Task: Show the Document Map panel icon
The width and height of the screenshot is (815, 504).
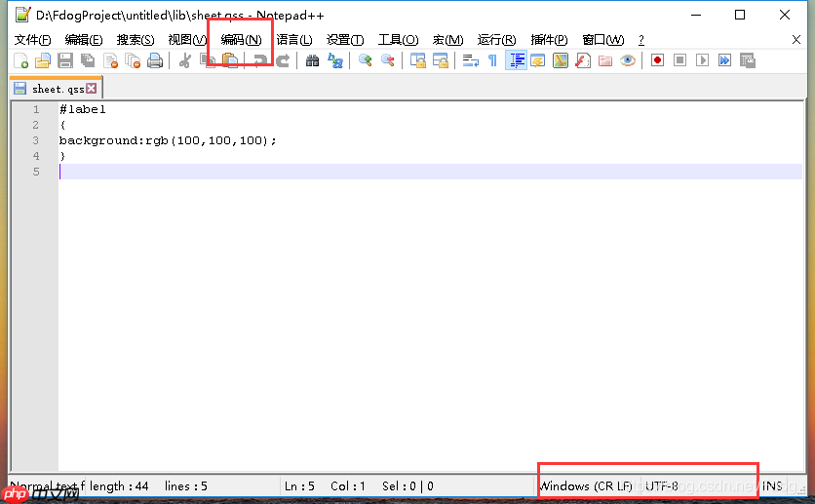Action: tap(561, 60)
